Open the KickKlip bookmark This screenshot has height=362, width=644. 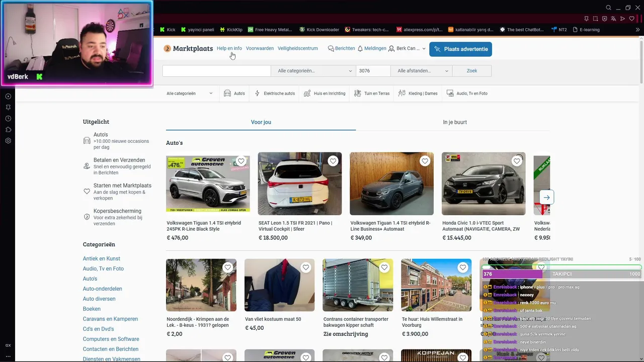pos(231,30)
